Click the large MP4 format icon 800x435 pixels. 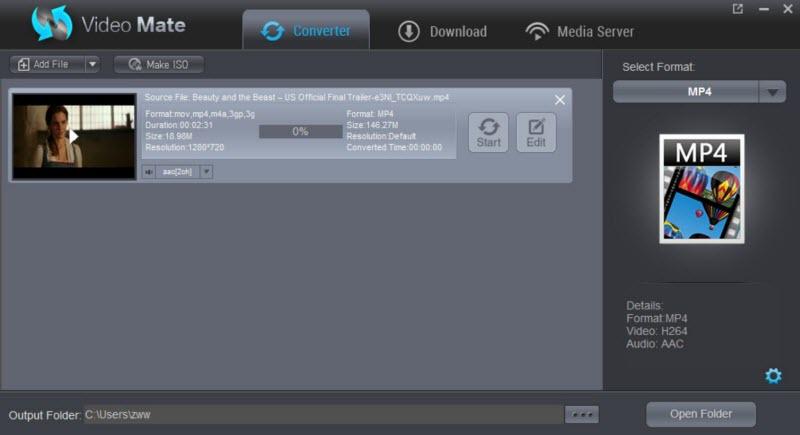tap(702, 189)
